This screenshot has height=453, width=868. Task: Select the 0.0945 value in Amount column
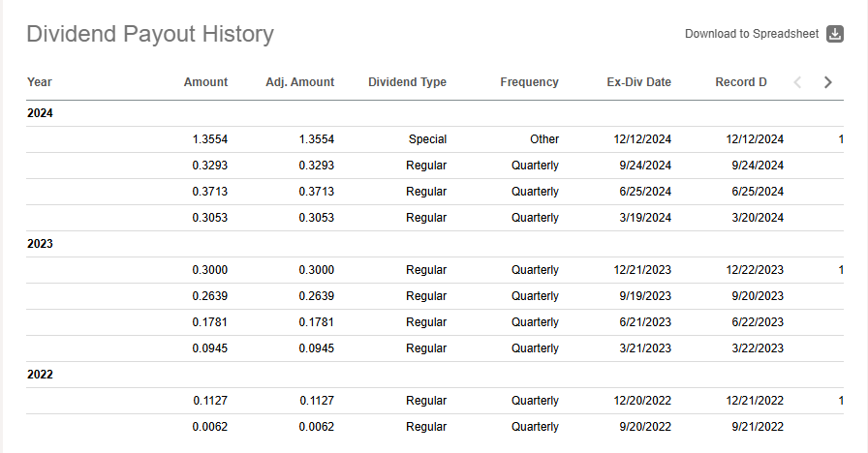[x=210, y=348]
